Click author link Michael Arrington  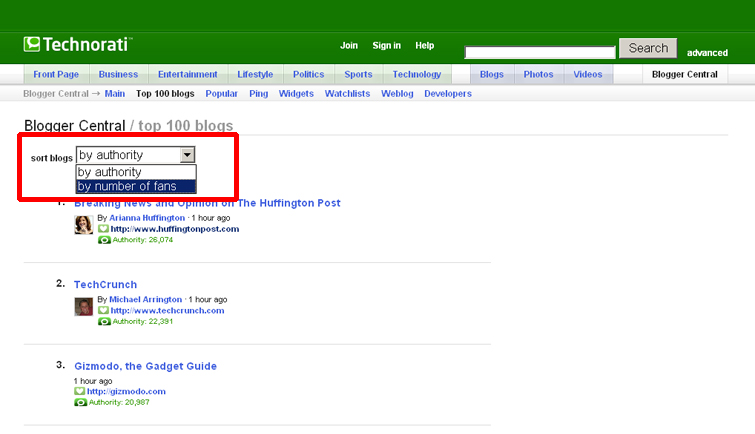[x=145, y=299]
